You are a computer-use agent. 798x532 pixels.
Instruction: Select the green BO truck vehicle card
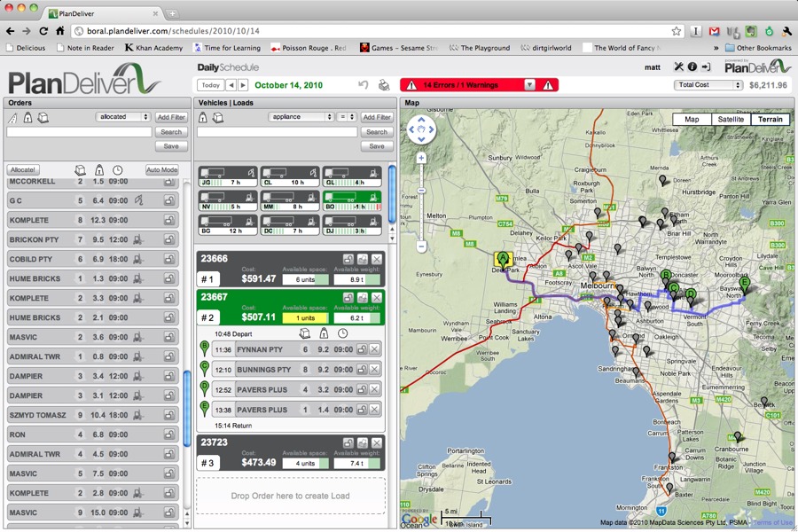[x=352, y=201]
